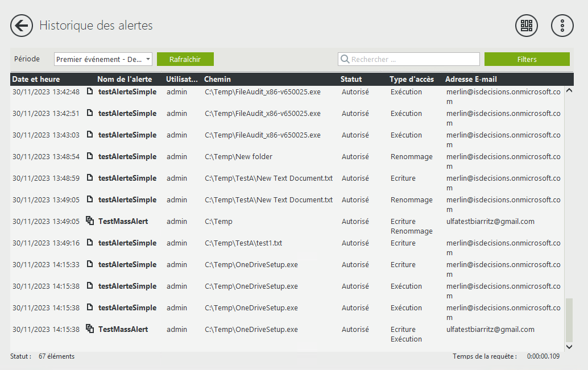Expand the Période dropdown
This screenshot has width=588, height=370.
pos(148,59)
